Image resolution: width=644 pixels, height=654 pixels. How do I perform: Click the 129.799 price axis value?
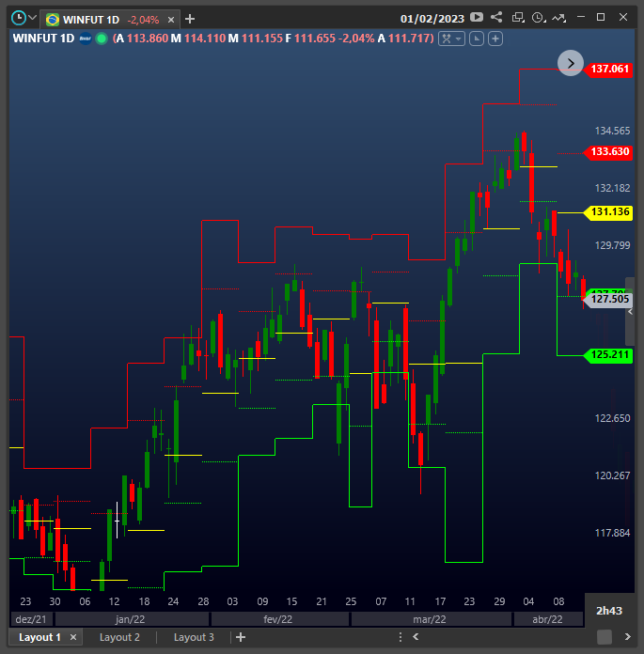click(x=612, y=245)
